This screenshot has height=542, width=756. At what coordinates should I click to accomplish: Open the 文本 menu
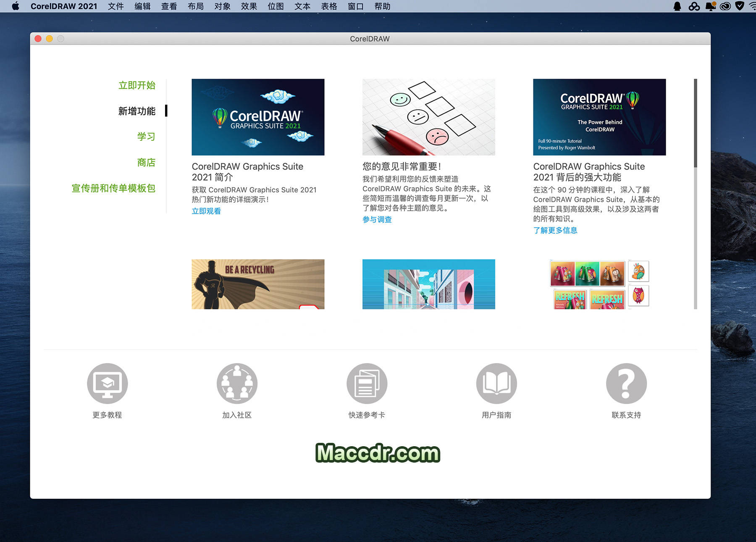coord(302,6)
